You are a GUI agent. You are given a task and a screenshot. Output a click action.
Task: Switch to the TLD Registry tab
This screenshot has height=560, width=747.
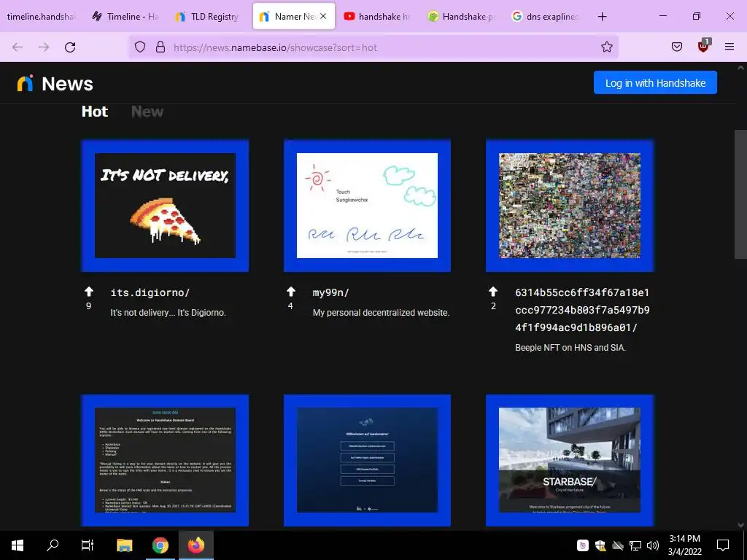pyautogui.click(x=208, y=17)
